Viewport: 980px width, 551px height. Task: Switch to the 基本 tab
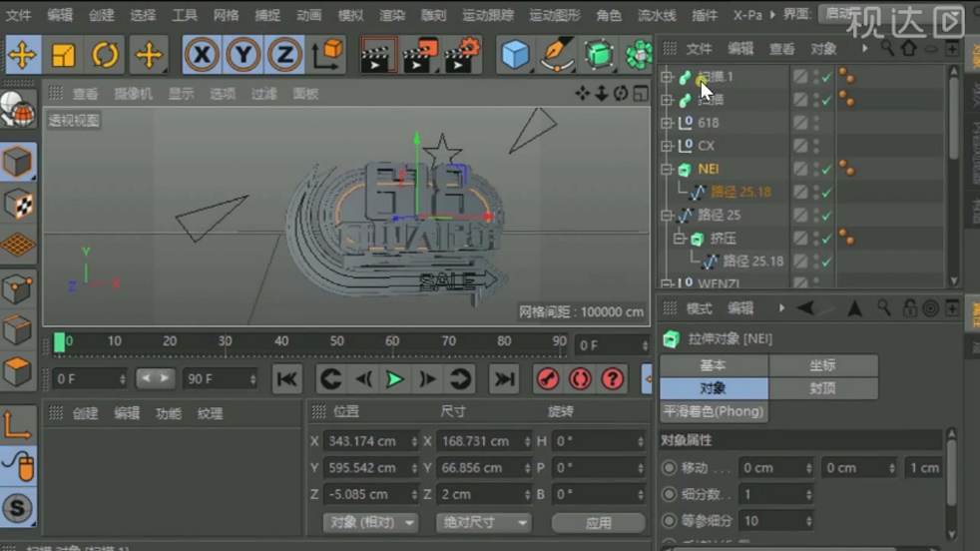pos(714,365)
